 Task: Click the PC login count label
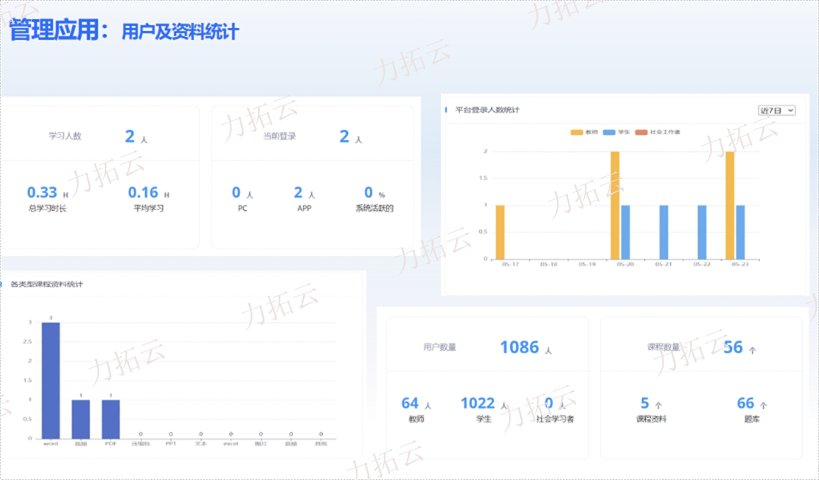(x=242, y=208)
